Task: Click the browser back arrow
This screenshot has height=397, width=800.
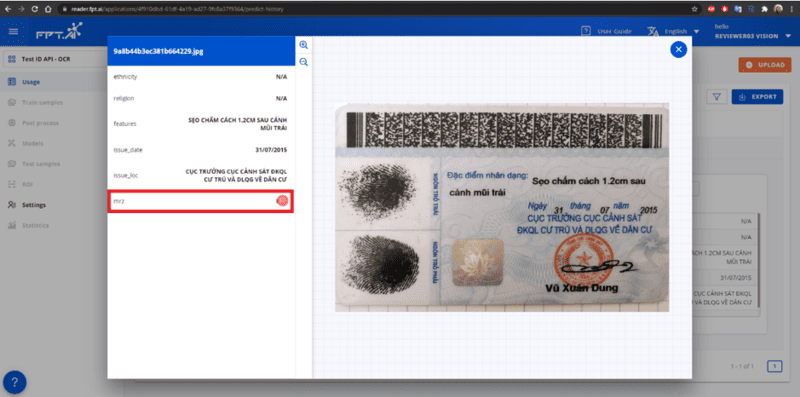Action: click(x=8, y=9)
